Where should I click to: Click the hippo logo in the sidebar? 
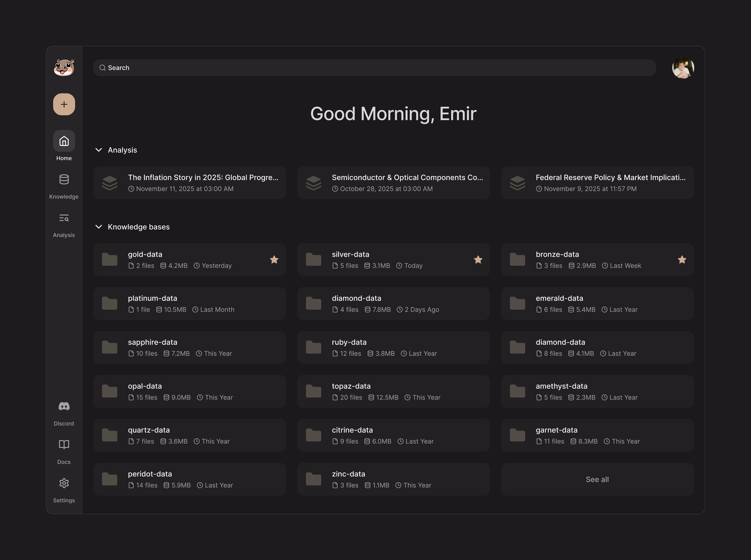coord(64,67)
